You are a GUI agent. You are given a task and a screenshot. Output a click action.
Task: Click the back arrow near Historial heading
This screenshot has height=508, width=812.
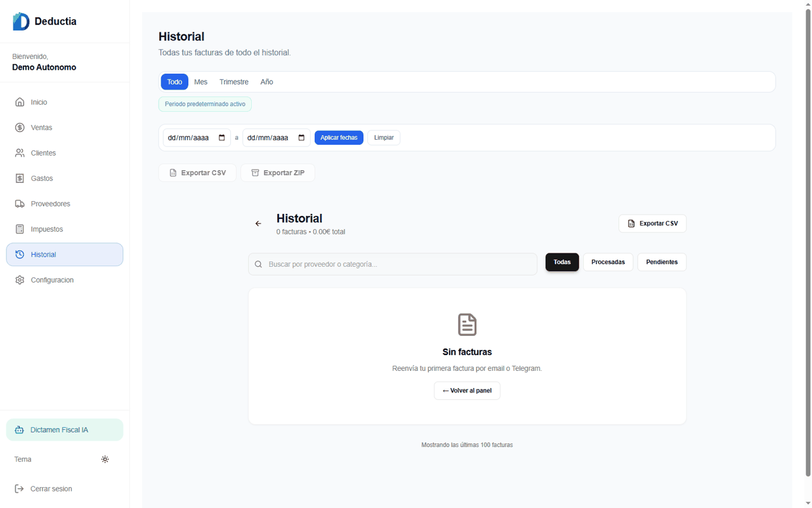pyautogui.click(x=258, y=224)
